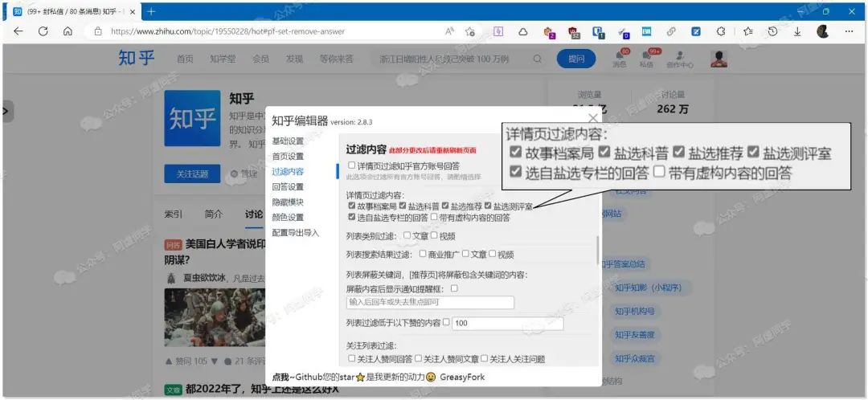The image size is (868, 400).
Task: Uncheck 盐选测评室 filter
Action: click(x=489, y=206)
